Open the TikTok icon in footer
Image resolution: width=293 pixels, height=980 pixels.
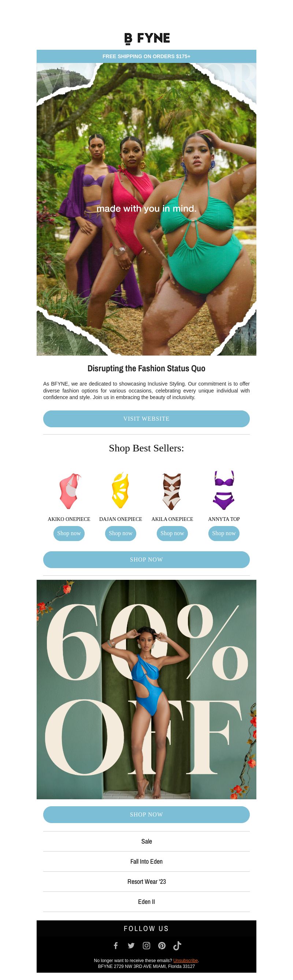177,945
